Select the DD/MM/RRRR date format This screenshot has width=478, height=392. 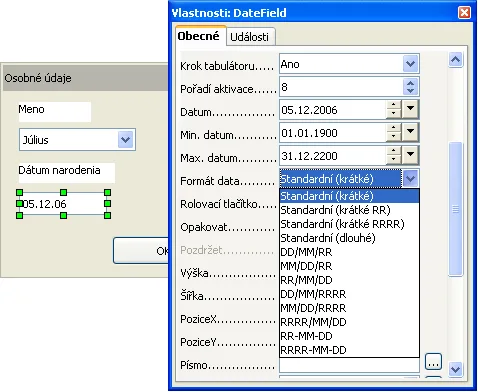349,294
